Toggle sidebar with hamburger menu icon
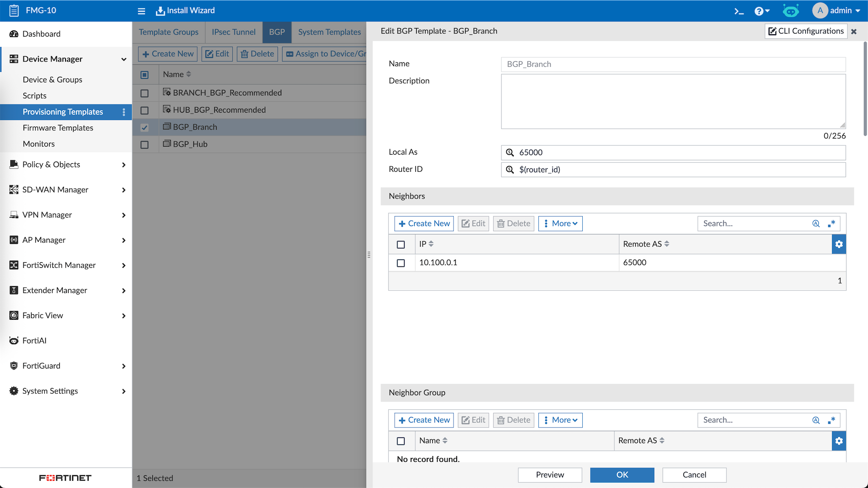 coord(142,11)
